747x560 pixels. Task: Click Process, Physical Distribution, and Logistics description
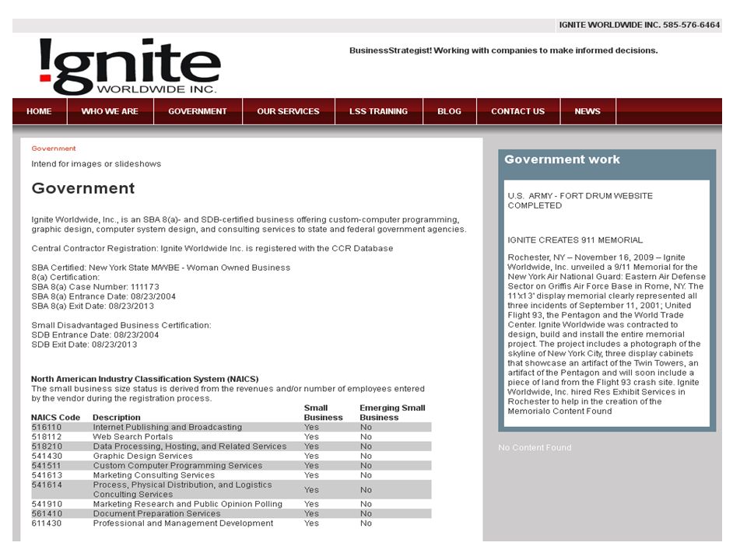182,489
